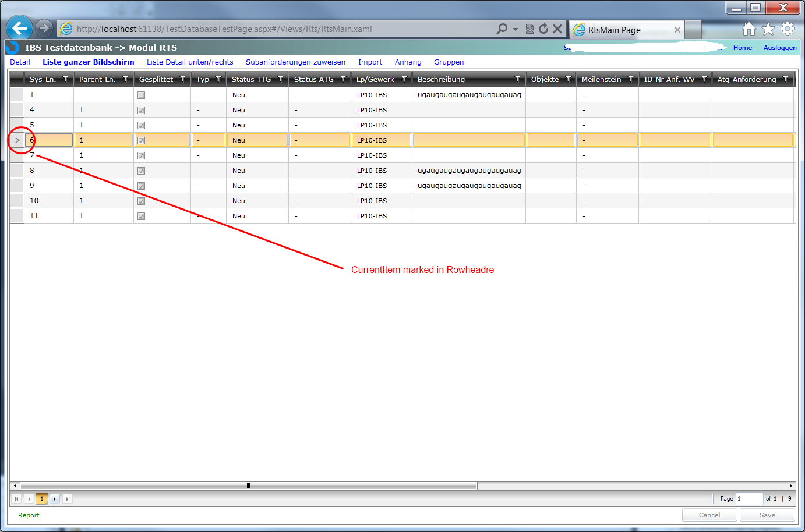Open the filter icon on Gesplittet column
This screenshot has width=805, height=532.
pos(183,79)
